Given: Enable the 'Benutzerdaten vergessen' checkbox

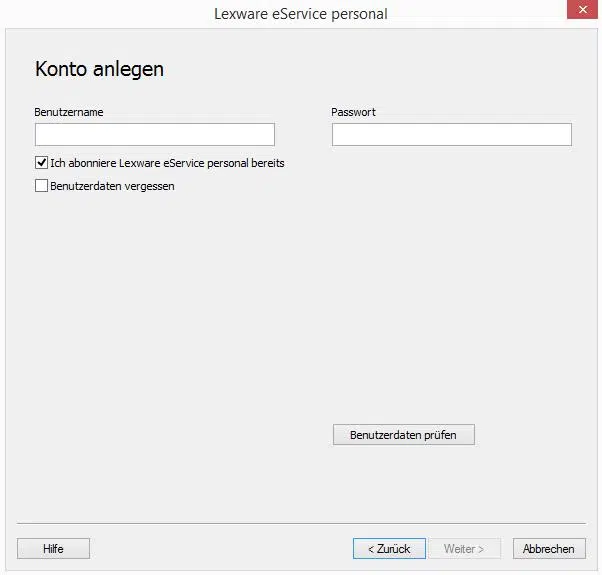Looking at the screenshot, I should (x=41, y=186).
